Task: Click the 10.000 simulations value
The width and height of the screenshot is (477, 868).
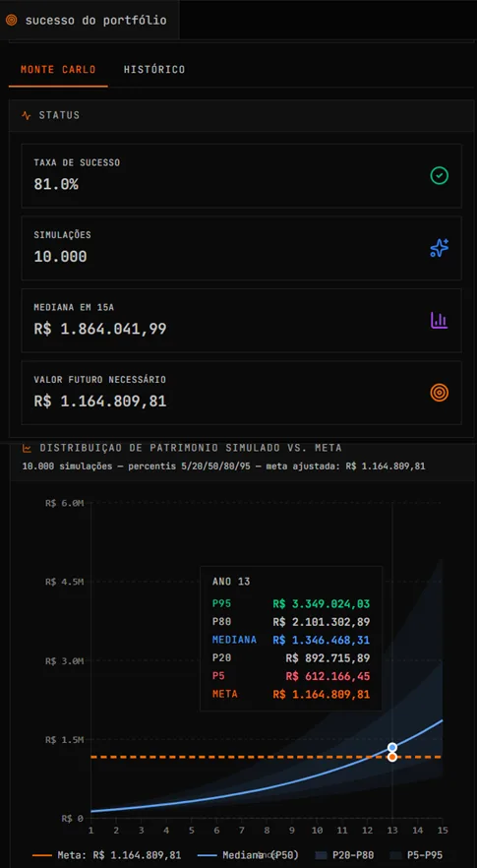Action: [60, 256]
